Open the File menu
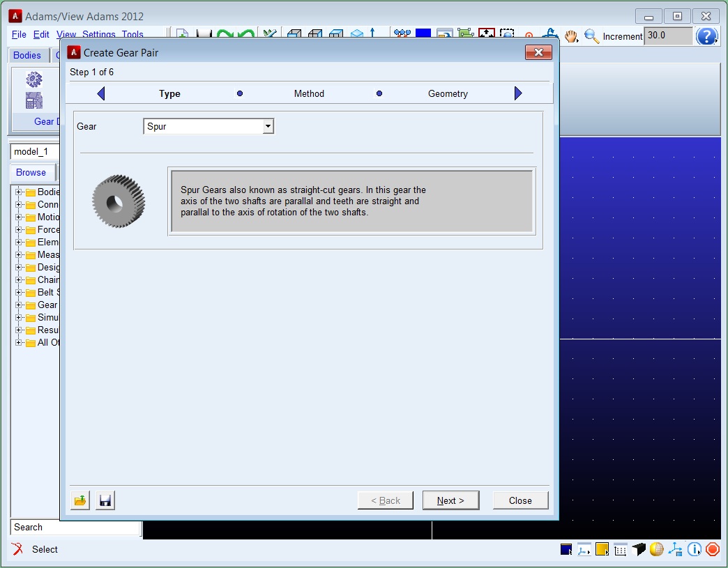 tap(19, 34)
